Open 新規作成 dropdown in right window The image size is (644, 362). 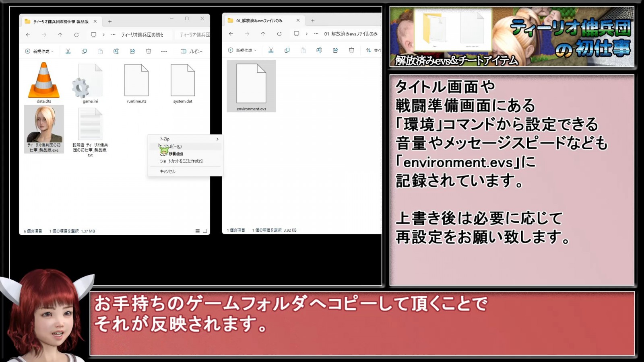(242, 50)
